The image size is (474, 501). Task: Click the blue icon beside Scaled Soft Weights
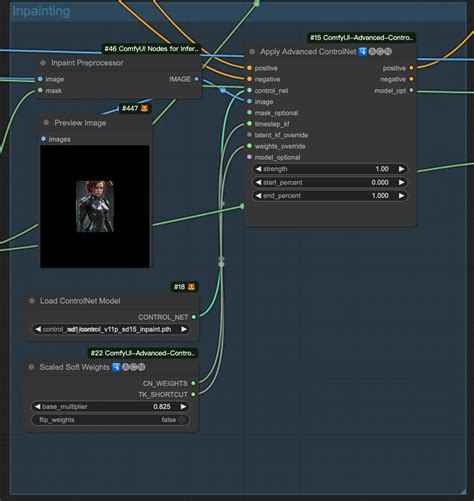click(x=116, y=367)
